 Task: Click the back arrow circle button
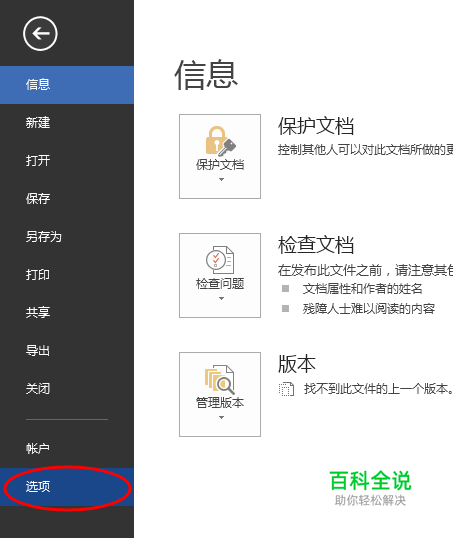point(40,34)
